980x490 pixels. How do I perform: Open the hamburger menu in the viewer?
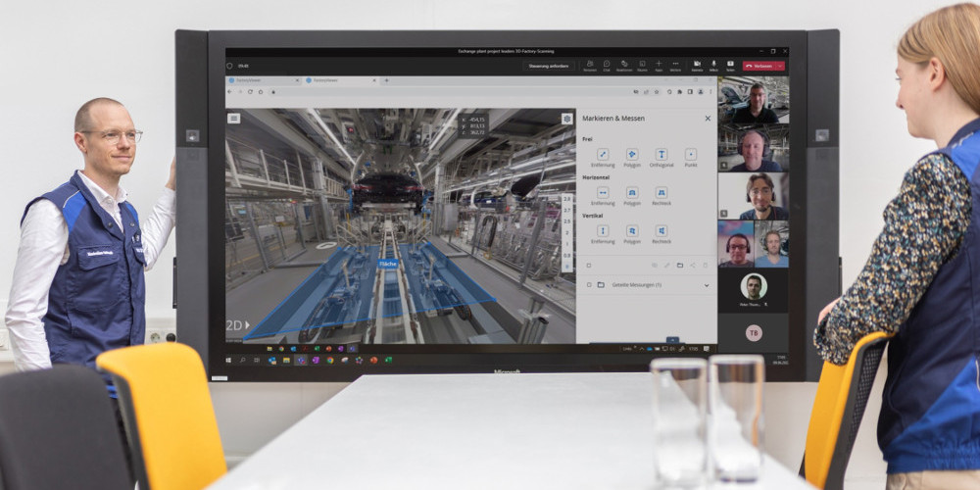[234, 119]
